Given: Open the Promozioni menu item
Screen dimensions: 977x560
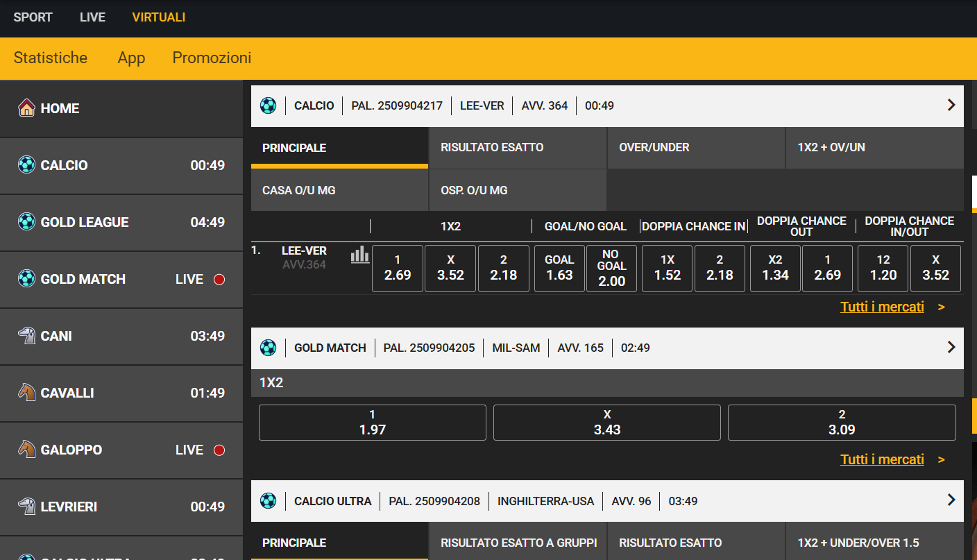Looking at the screenshot, I should click(212, 58).
